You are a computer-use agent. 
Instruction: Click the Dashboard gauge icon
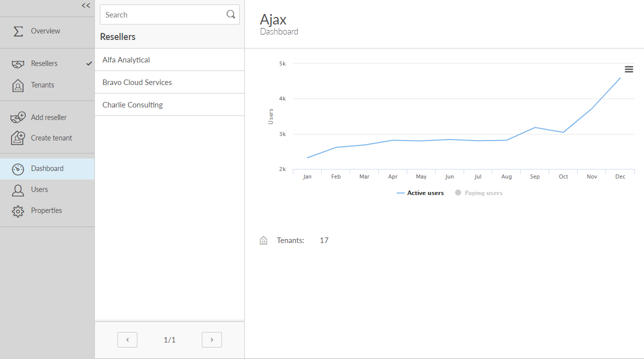[18, 169]
